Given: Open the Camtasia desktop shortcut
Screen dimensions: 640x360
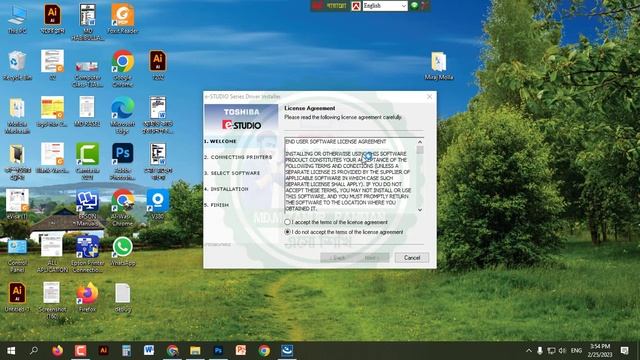Looking at the screenshot, I should [87, 161].
